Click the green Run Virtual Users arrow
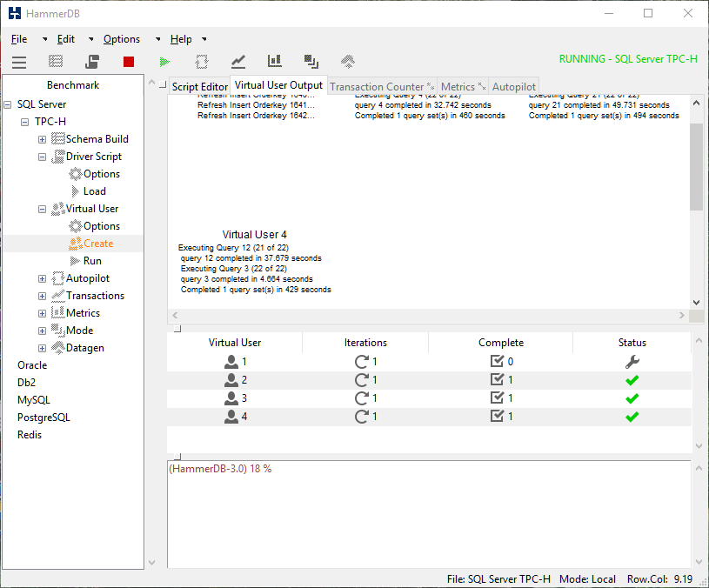This screenshot has height=588, width=709. click(164, 62)
